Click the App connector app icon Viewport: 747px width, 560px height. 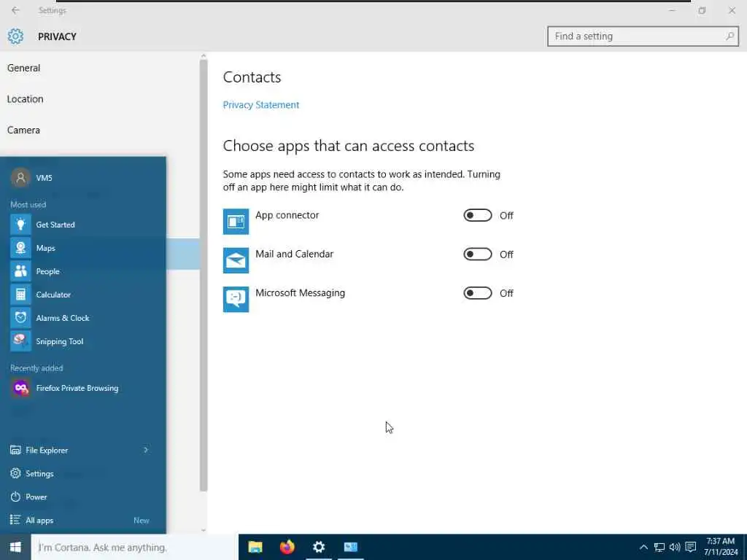[236, 222]
